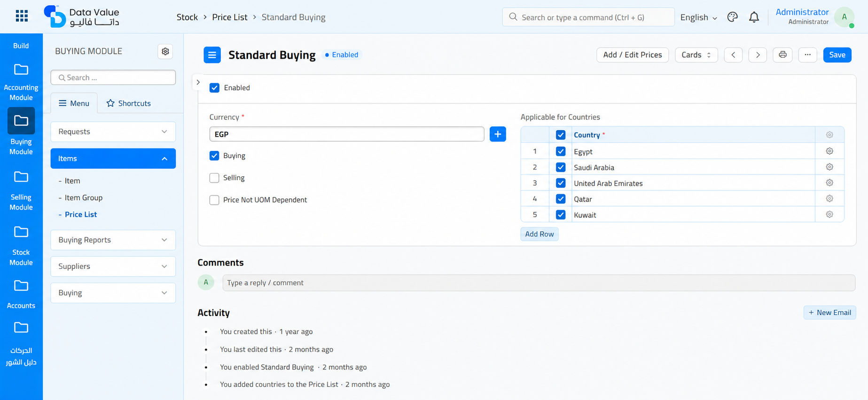The width and height of the screenshot is (868, 400).
Task: Open the apps grid launcher icon
Action: click(22, 16)
